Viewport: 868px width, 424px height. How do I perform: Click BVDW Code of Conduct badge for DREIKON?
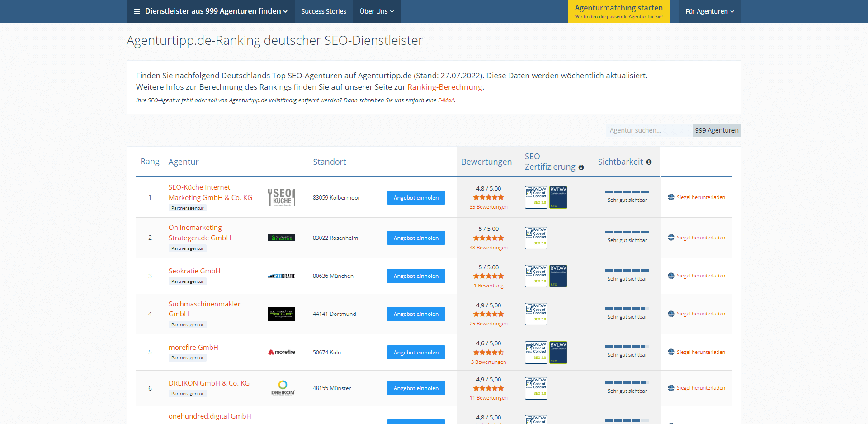click(x=536, y=388)
